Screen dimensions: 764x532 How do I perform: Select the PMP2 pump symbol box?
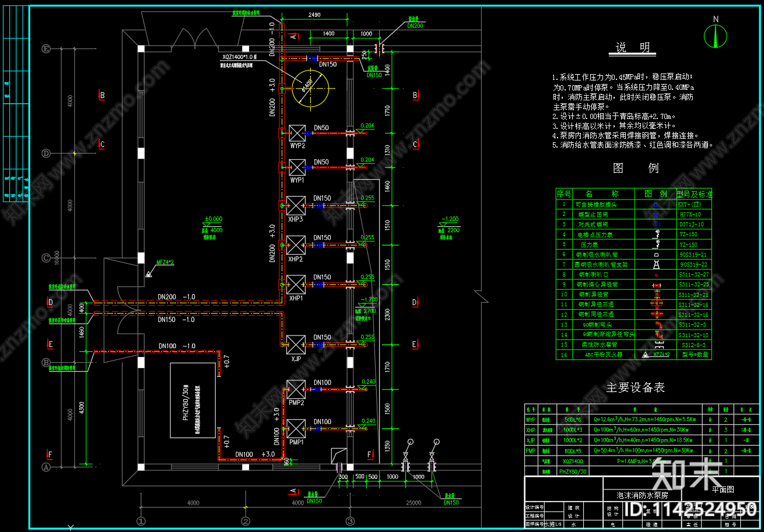click(296, 390)
